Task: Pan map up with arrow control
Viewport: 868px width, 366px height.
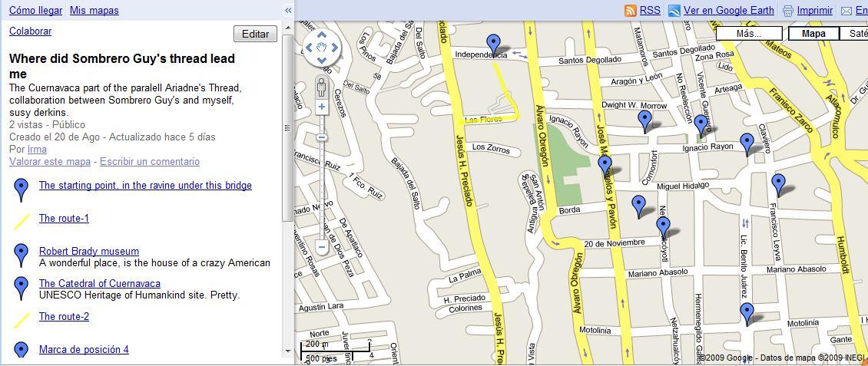Action: coord(322,35)
